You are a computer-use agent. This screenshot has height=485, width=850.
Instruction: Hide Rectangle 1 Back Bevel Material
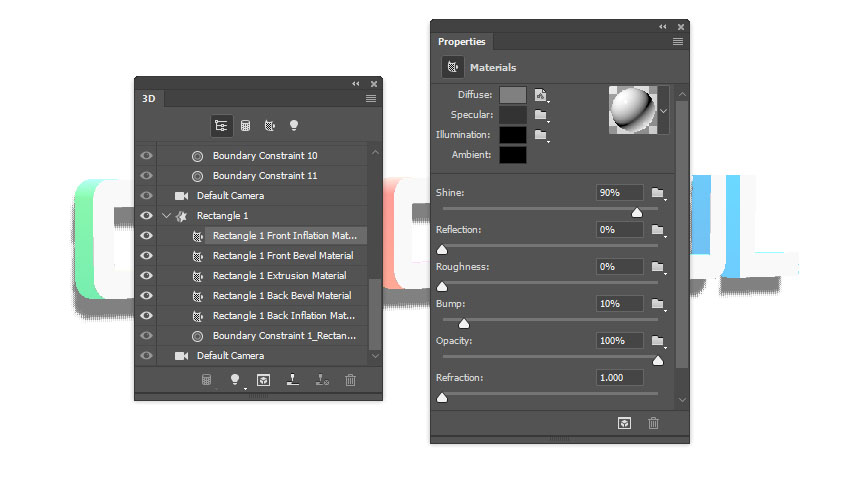(x=146, y=296)
